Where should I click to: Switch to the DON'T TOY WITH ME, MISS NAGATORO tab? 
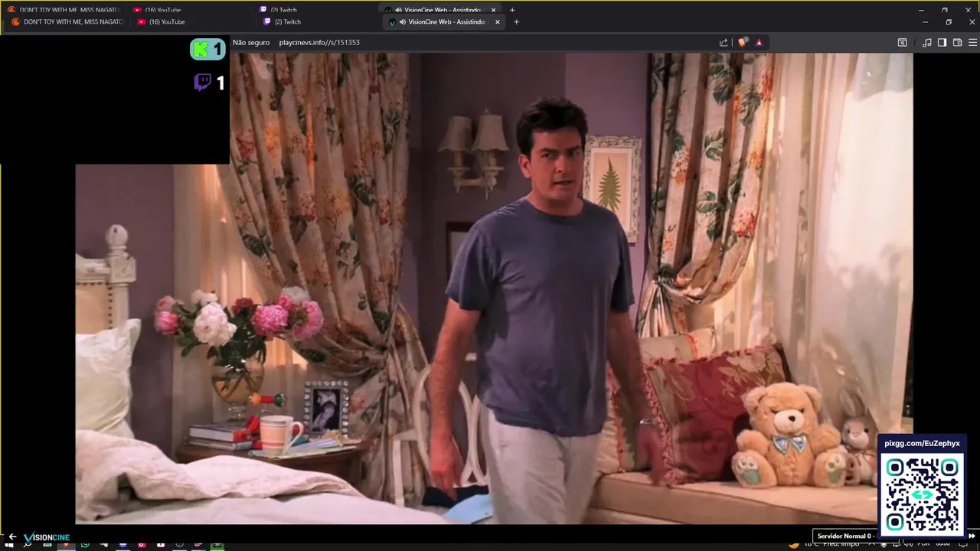(x=67, y=22)
